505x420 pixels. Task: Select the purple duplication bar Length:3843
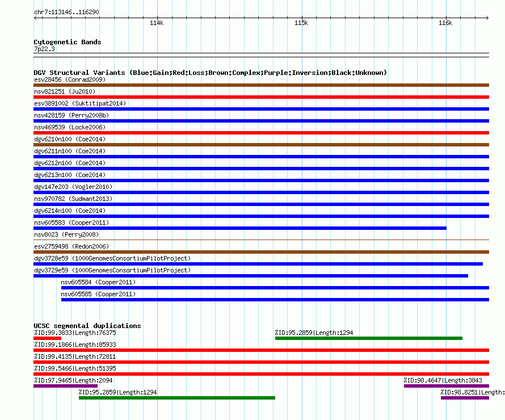[447, 386]
